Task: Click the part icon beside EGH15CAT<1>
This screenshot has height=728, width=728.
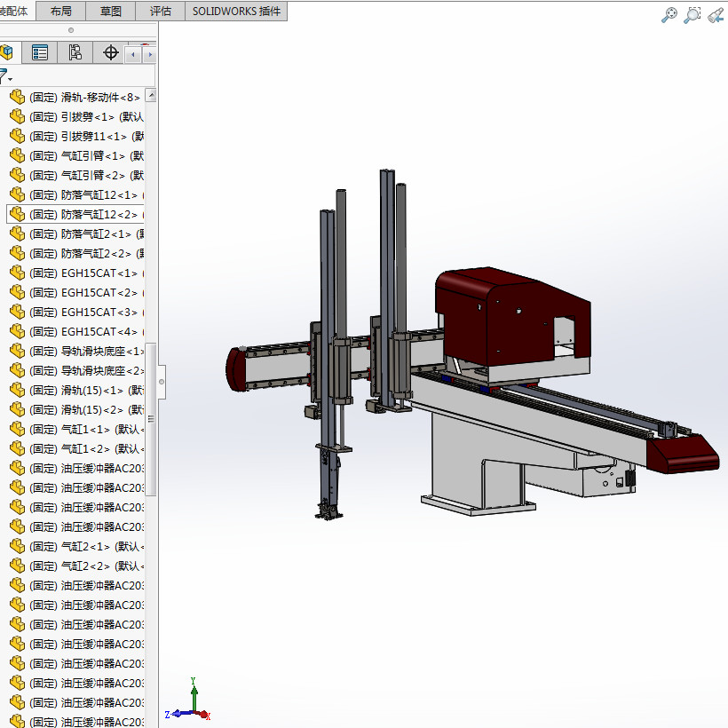Action: [x=18, y=273]
